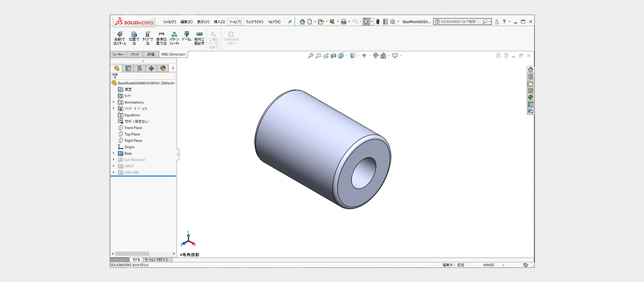Collapse the feature tree panel handle
The height and width of the screenshot is (282, 644).
point(178,154)
